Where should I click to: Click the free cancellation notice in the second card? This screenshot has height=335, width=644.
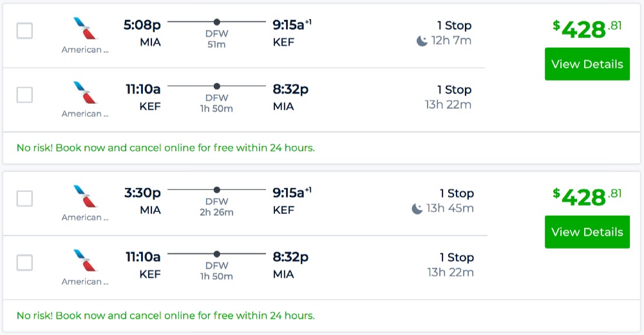click(x=166, y=316)
